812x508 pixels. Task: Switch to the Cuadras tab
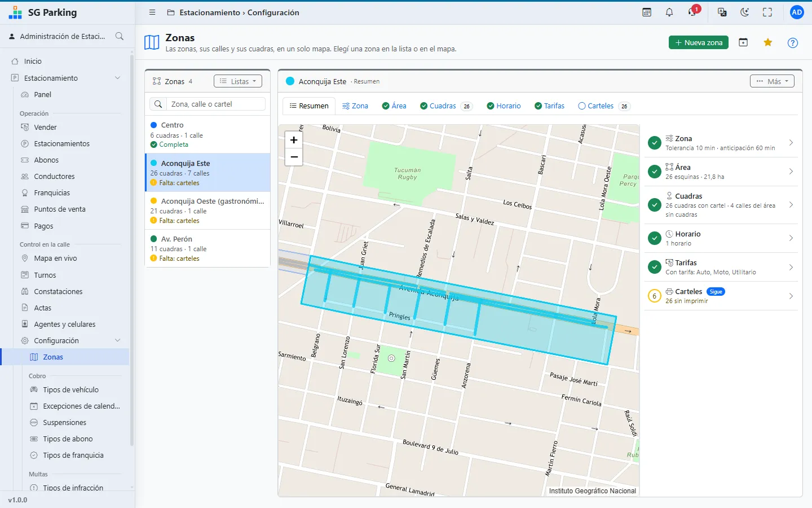click(446, 106)
